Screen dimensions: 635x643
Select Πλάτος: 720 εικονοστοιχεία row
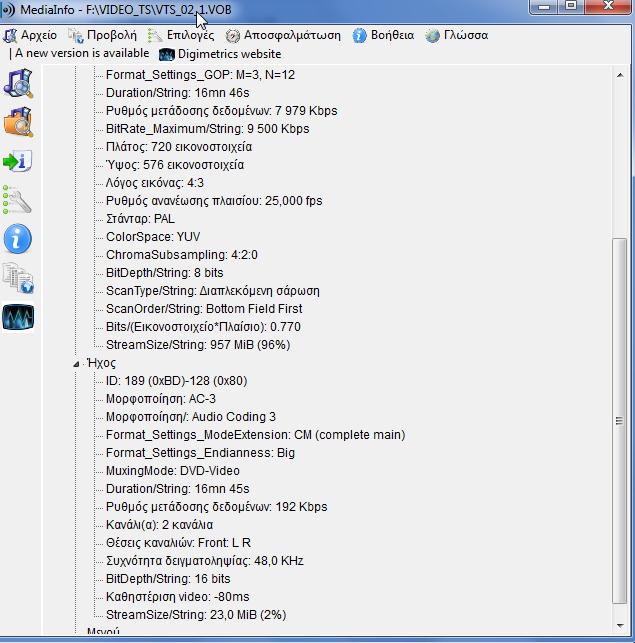point(179,147)
